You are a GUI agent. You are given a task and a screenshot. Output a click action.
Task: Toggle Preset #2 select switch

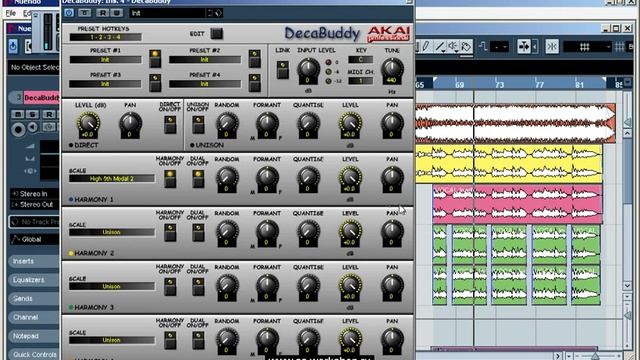(x=255, y=59)
